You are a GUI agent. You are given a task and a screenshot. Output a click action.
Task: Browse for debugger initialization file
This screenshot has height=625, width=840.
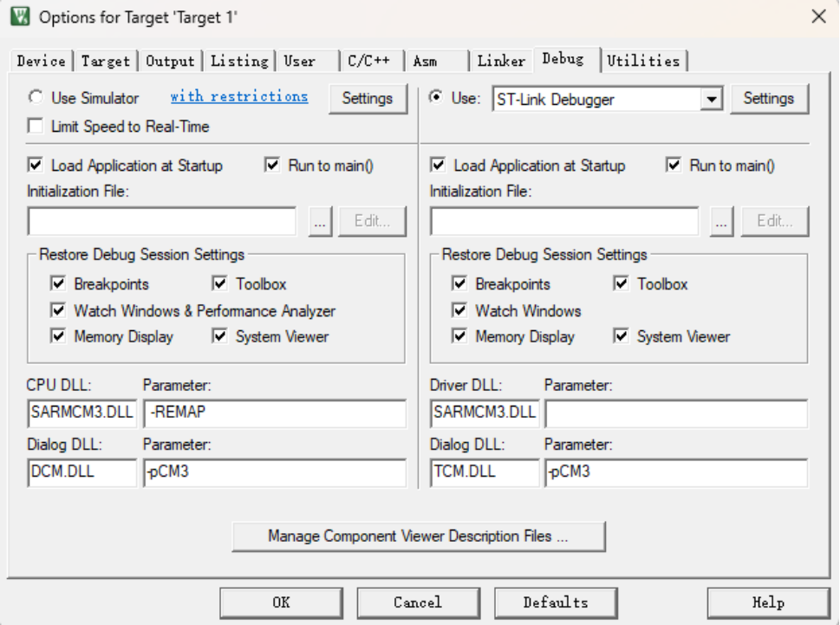coord(722,221)
